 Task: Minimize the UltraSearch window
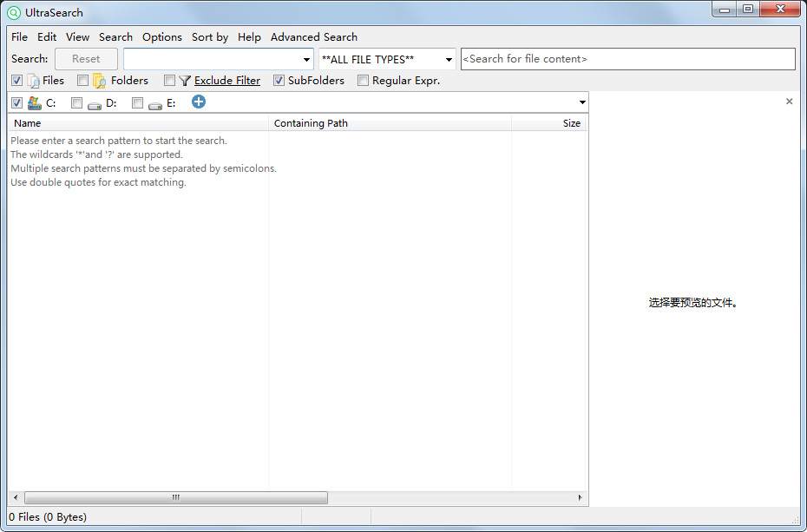(x=725, y=9)
